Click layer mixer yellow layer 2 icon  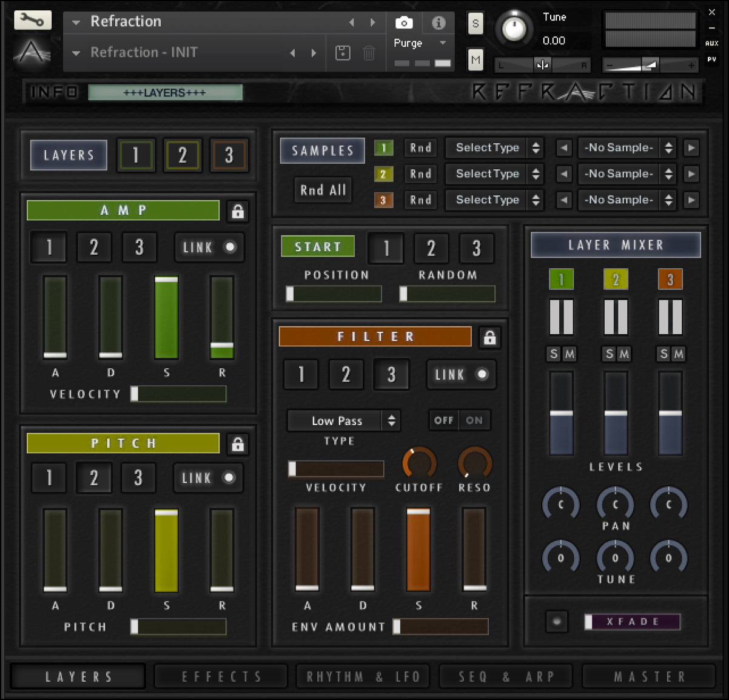tap(616, 279)
